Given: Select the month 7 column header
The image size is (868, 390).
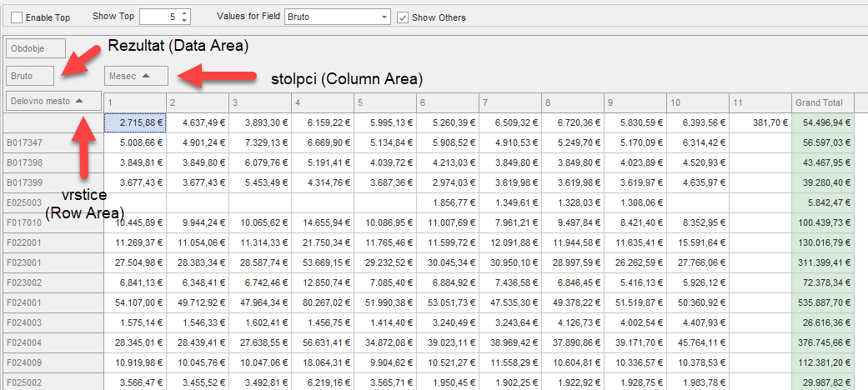Looking at the screenshot, I should [509, 102].
